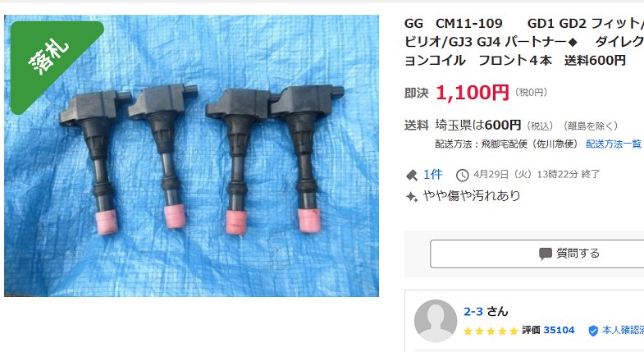The height and width of the screenshot is (352, 644).
Task: Open the 35104 rating score link
Action: [x=559, y=330]
